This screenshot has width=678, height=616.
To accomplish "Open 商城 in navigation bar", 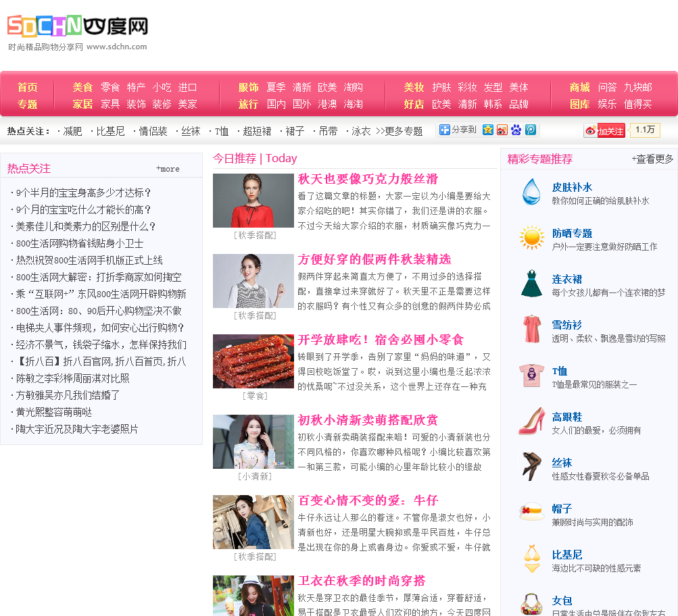I will (x=579, y=87).
